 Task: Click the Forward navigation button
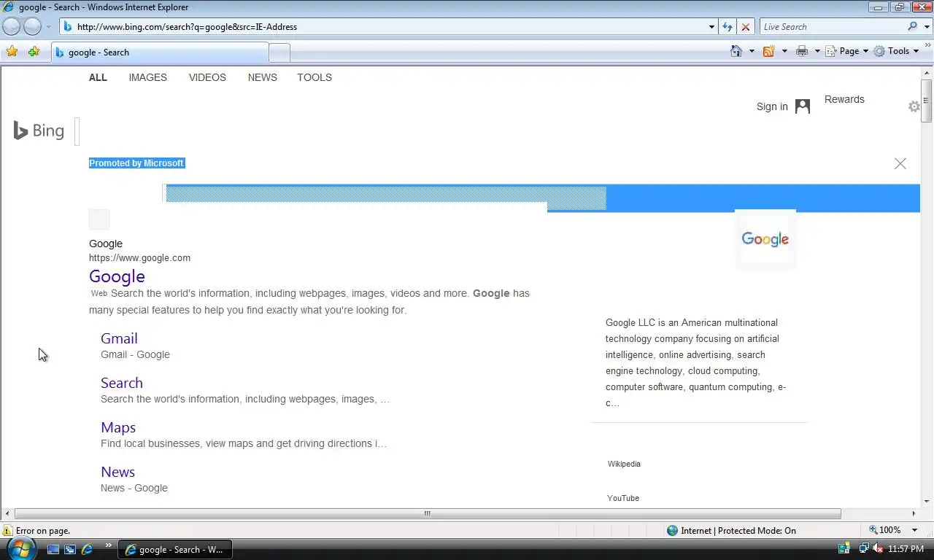tap(33, 27)
